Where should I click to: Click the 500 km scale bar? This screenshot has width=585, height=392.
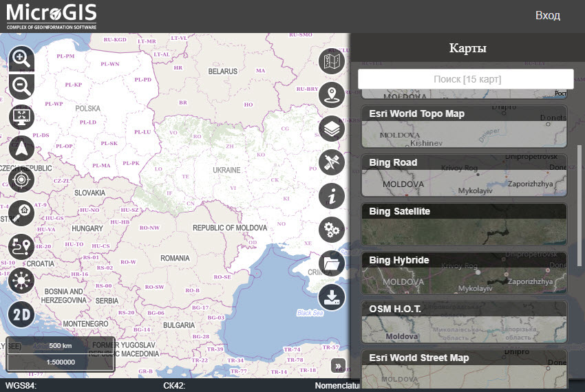[61, 346]
